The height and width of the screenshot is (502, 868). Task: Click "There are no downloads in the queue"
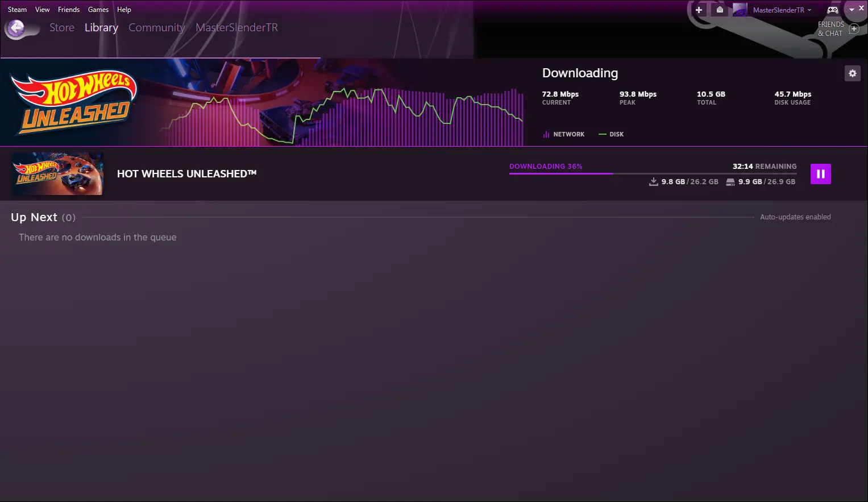point(98,238)
